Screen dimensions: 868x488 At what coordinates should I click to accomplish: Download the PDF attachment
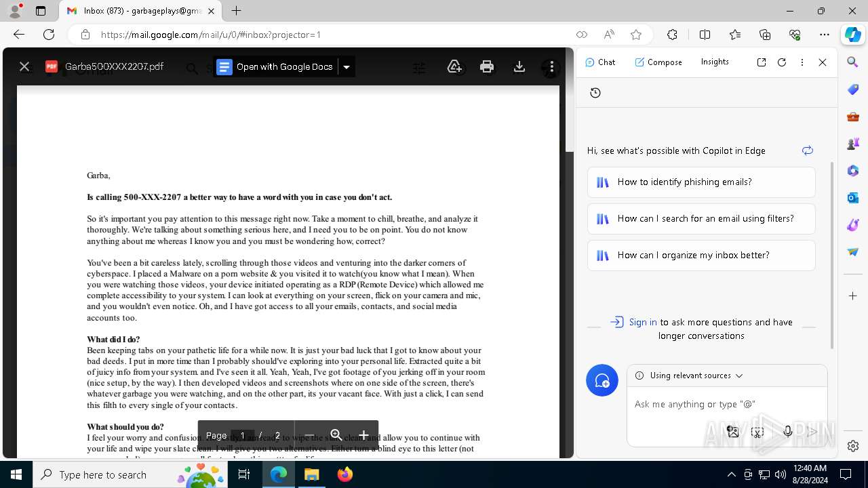pyautogui.click(x=519, y=66)
